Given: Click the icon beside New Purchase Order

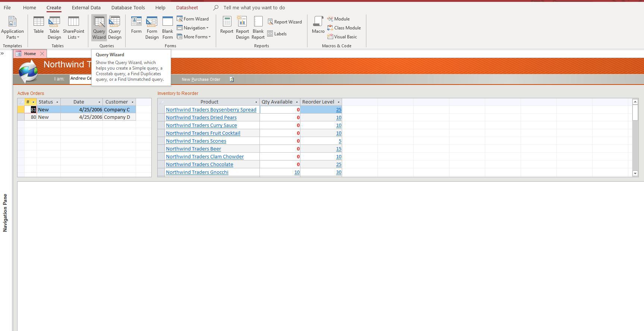Looking at the screenshot, I should [231, 79].
